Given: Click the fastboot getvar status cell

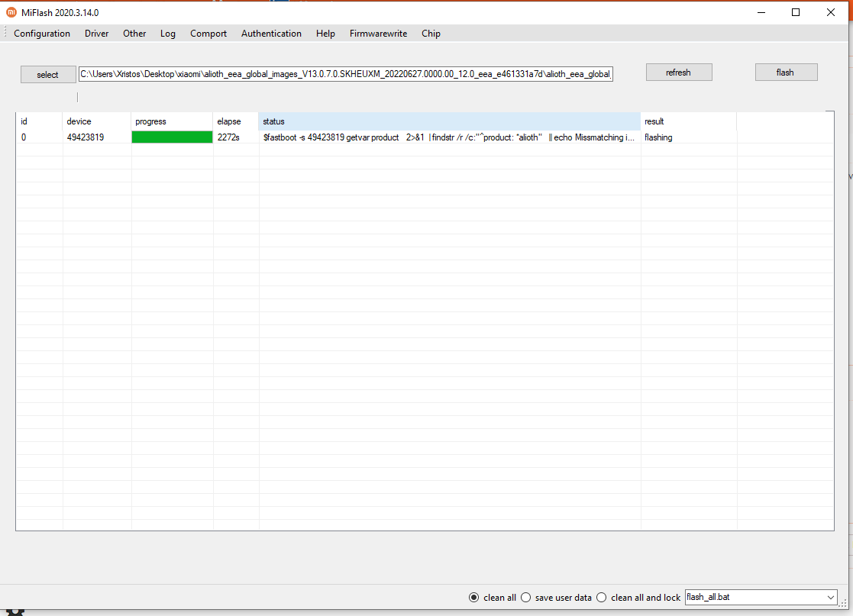Looking at the screenshot, I should click(x=449, y=137).
